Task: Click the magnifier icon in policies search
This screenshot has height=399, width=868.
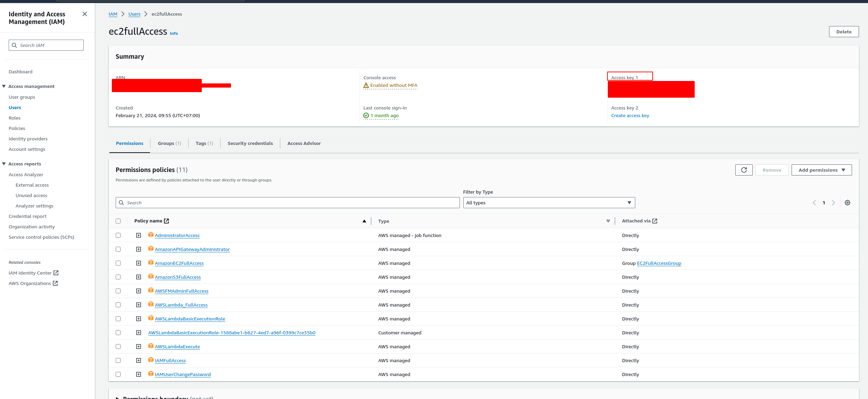Action: pyautogui.click(x=121, y=203)
